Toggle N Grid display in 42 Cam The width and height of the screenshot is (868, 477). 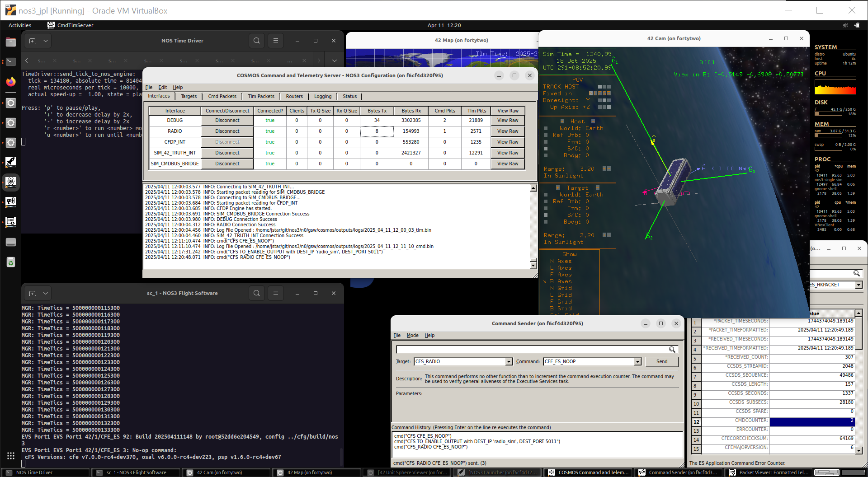(x=561, y=288)
